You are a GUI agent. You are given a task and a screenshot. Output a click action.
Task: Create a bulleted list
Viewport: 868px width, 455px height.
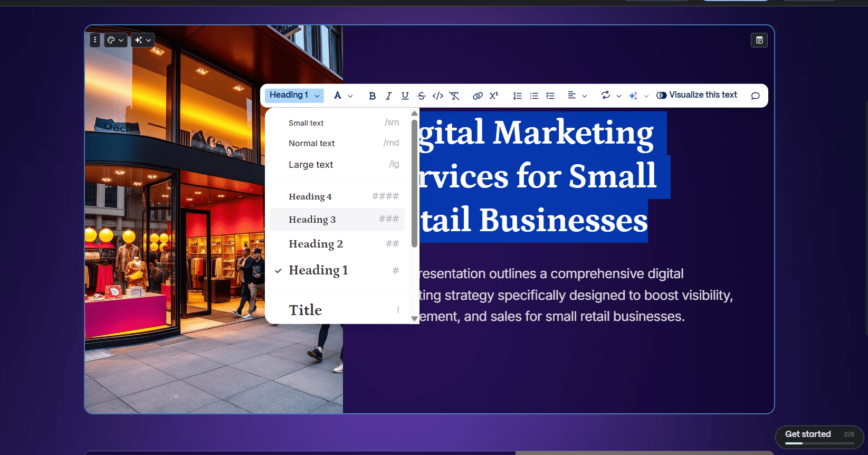(534, 96)
